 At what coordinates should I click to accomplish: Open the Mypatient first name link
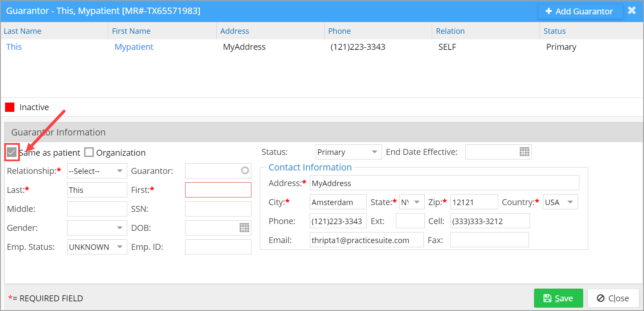(x=134, y=47)
